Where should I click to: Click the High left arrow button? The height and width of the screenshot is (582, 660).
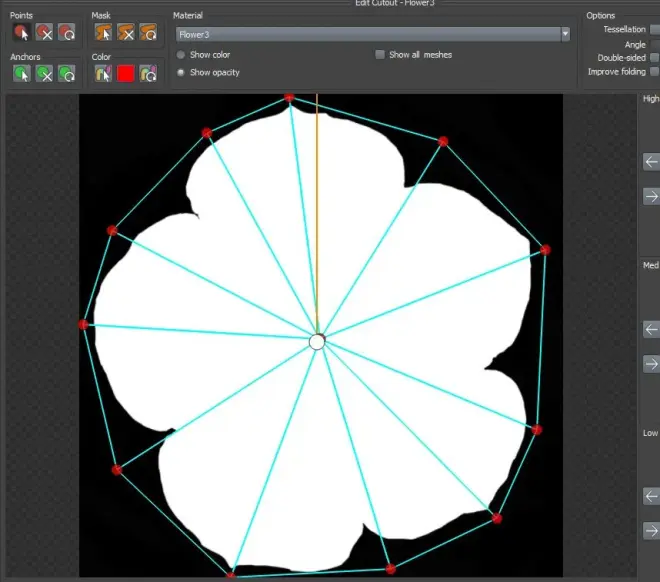click(x=651, y=162)
